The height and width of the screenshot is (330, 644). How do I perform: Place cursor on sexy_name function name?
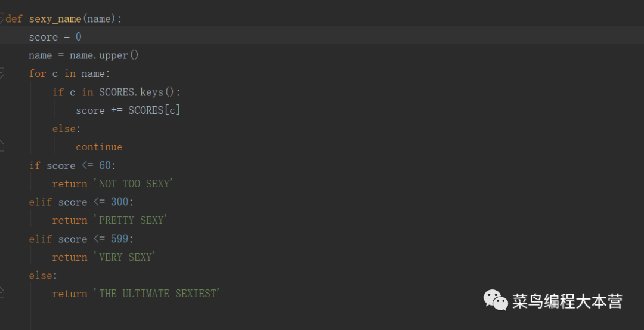[x=55, y=19]
